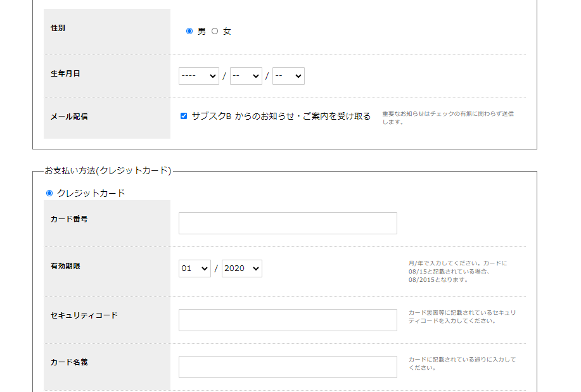Screen dimensions: 581x392
Task: Click the 生年月日 row label
Action: click(x=65, y=73)
